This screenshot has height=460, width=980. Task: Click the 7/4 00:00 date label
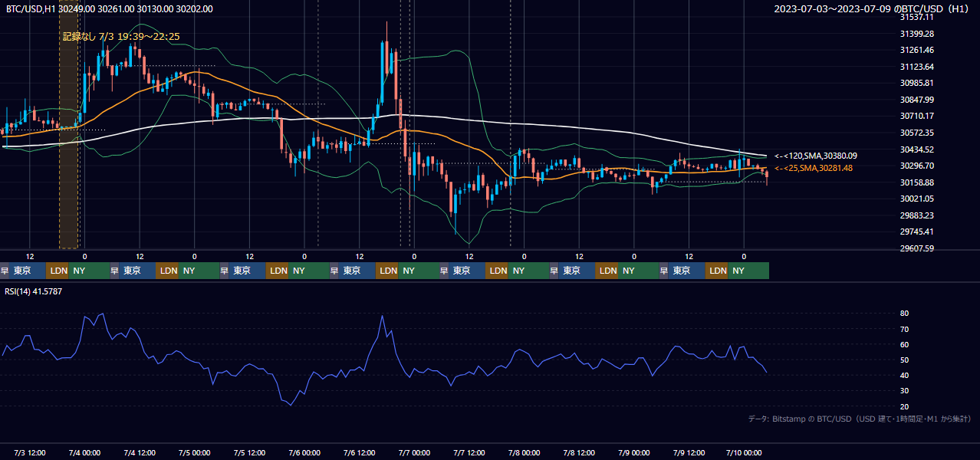point(84,452)
